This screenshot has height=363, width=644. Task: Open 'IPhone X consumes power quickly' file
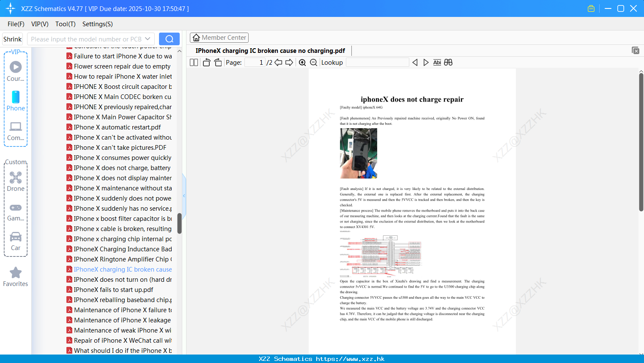point(119,158)
